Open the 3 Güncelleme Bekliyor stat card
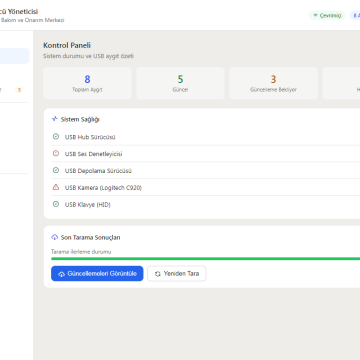The image size is (360, 360). [x=273, y=83]
